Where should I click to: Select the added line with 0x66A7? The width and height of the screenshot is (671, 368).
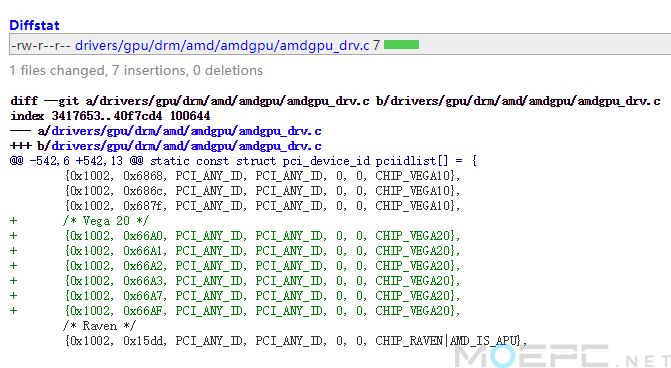click(235, 296)
